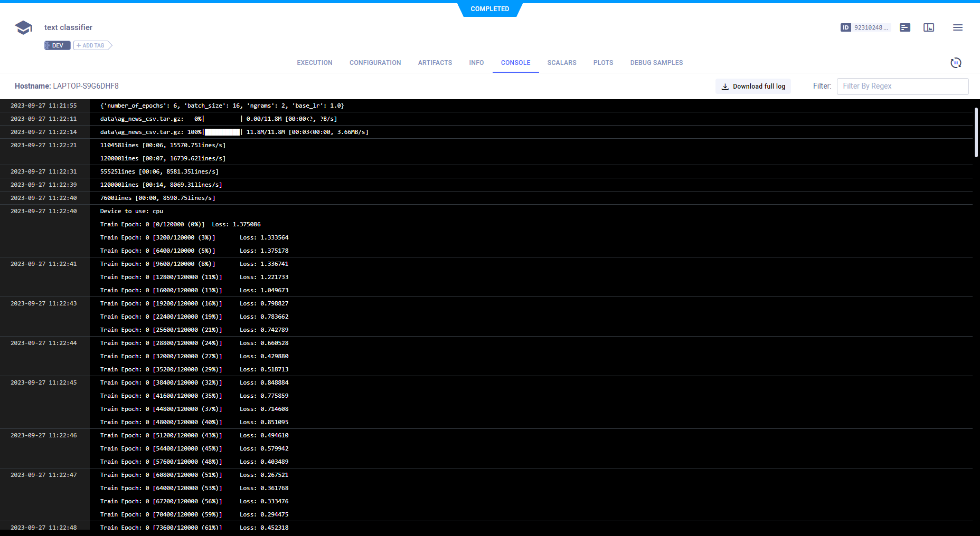Click the Filter By Regex input field
The height and width of the screenshot is (536, 980).
[x=902, y=87]
